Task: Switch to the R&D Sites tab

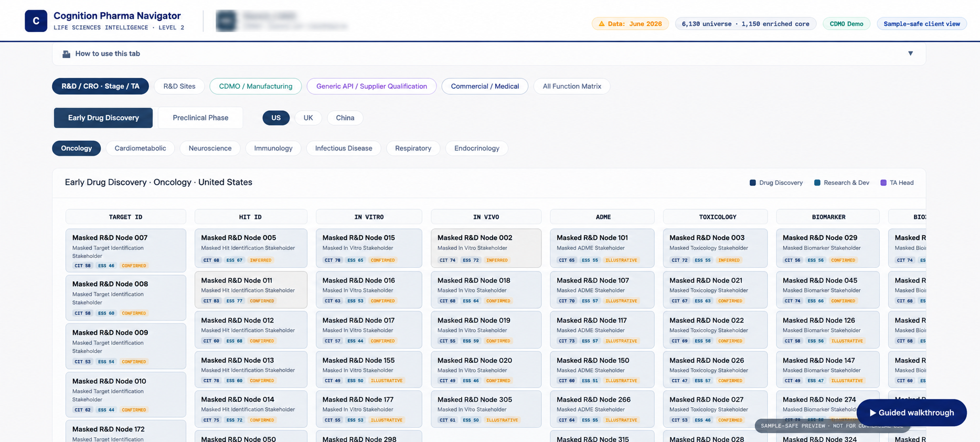Action: point(179,86)
